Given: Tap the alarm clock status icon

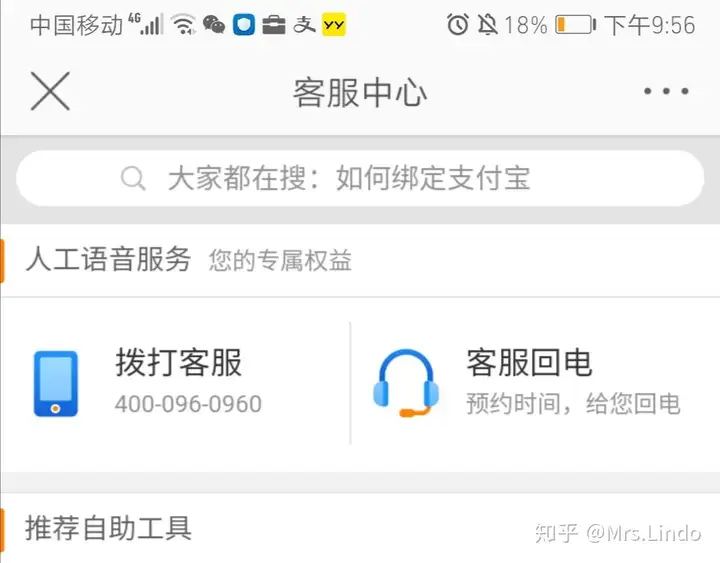Looking at the screenshot, I should click(458, 24).
